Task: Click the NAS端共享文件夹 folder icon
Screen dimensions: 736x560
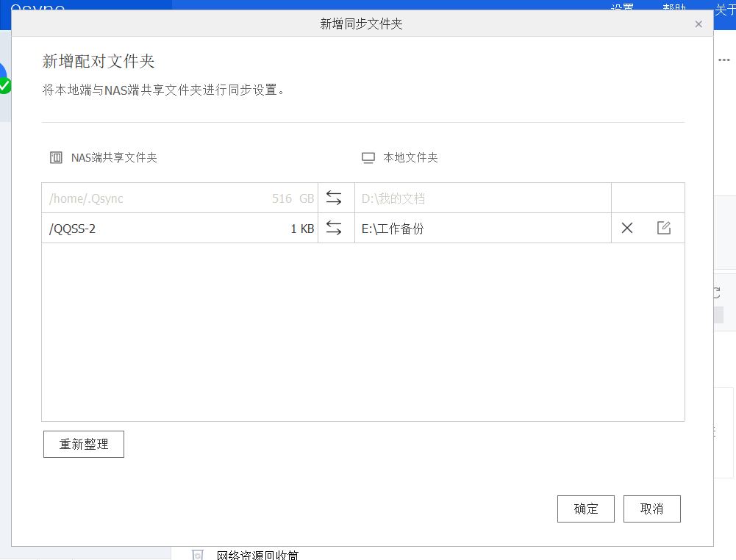Action: click(x=56, y=157)
